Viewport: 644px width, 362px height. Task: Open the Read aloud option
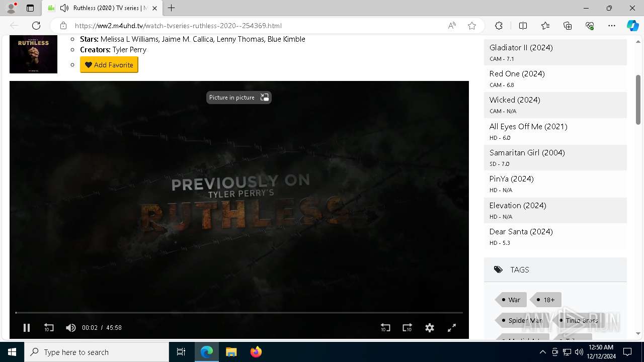[452, 26]
